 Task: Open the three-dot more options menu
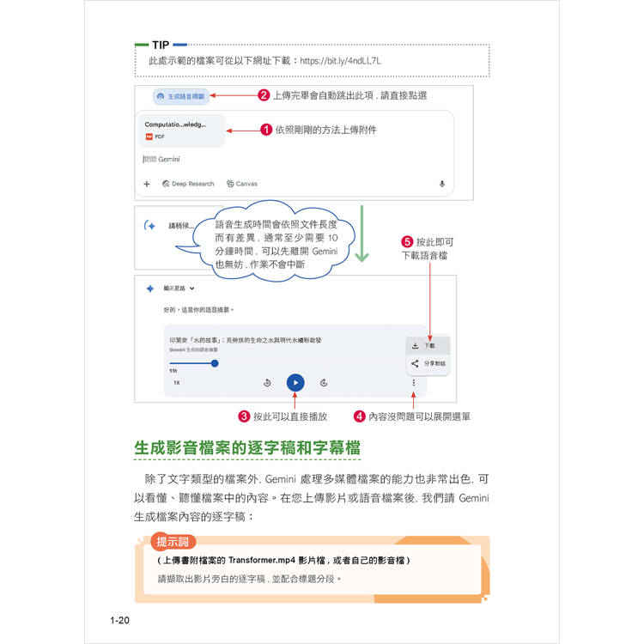click(x=414, y=383)
